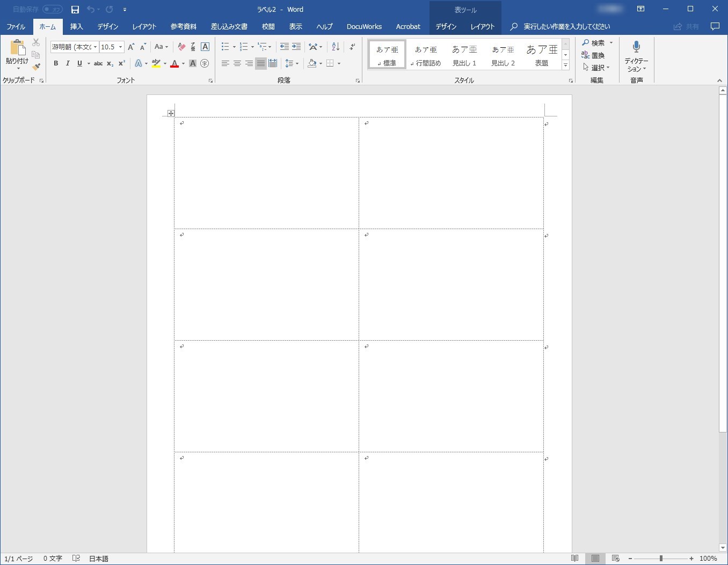The height and width of the screenshot is (565, 728).
Task: Apply superscript formatting
Action: tap(122, 63)
